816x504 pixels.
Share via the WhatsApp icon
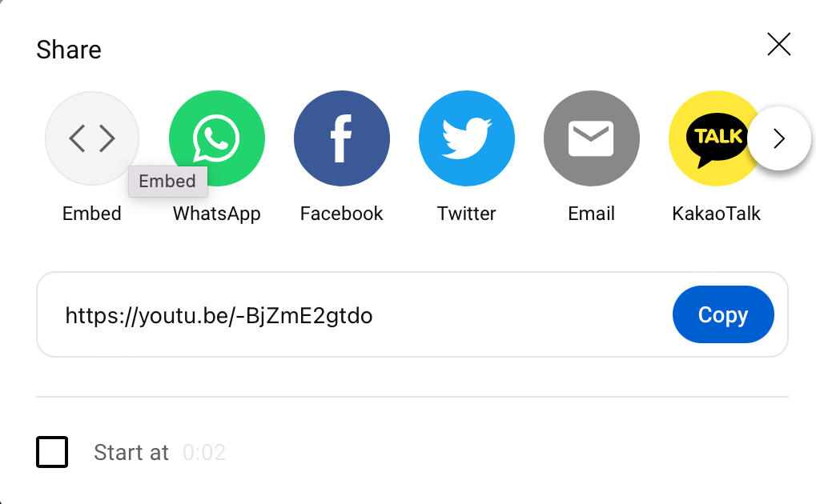pyautogui.click(x=217, y=138)
